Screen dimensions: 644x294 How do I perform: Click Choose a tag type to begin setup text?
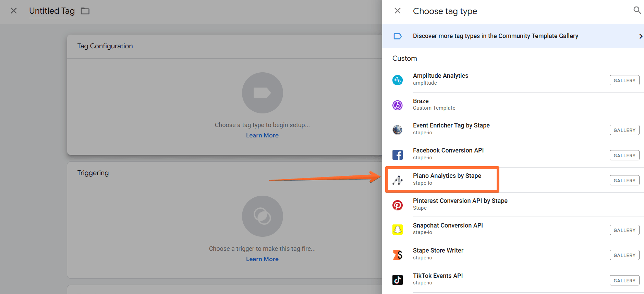[262, 125]
